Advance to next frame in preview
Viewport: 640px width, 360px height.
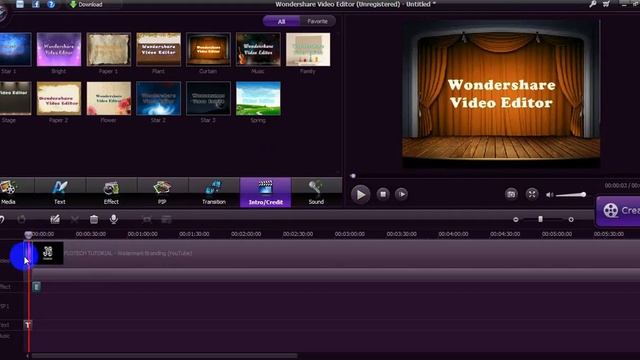tap(402, 194)
